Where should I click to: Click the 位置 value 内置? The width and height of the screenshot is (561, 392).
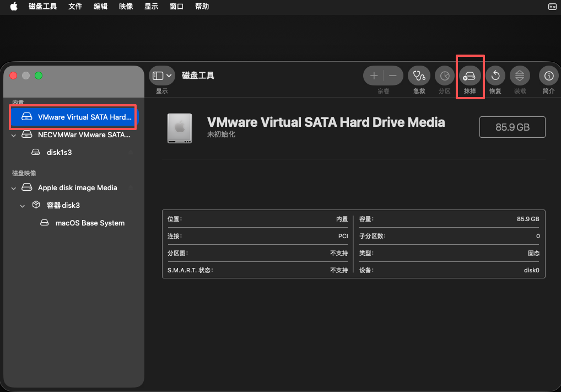click(342, 219)
